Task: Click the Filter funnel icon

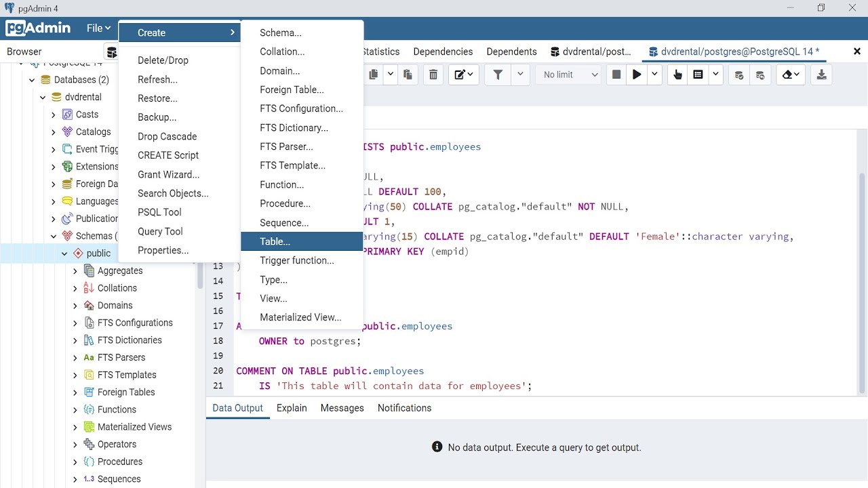Action: [x=498, y=75]
